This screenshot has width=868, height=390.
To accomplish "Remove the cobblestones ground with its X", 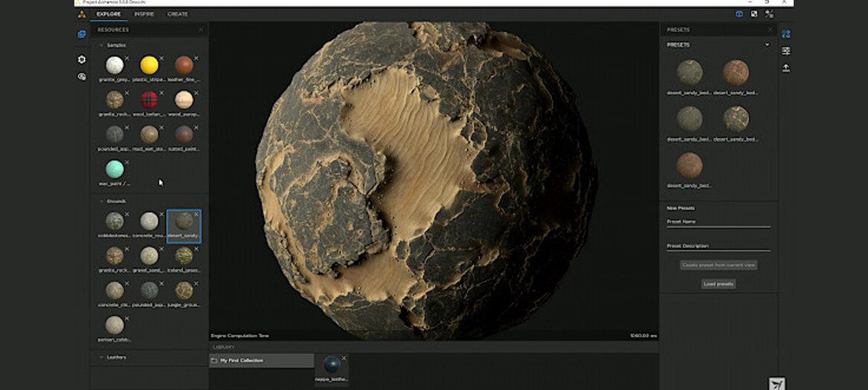I will pyautogui.click(x=127, y=215).
